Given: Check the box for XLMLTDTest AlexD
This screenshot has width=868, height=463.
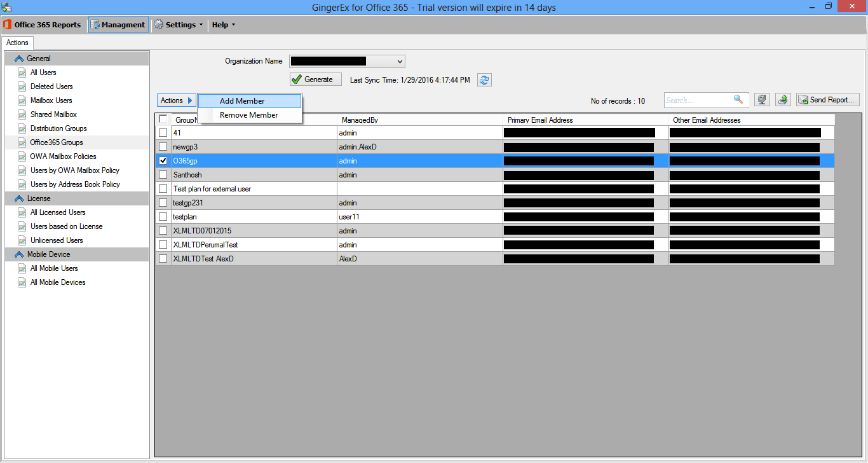Looking at the screenshot, I should pos(163,259).
